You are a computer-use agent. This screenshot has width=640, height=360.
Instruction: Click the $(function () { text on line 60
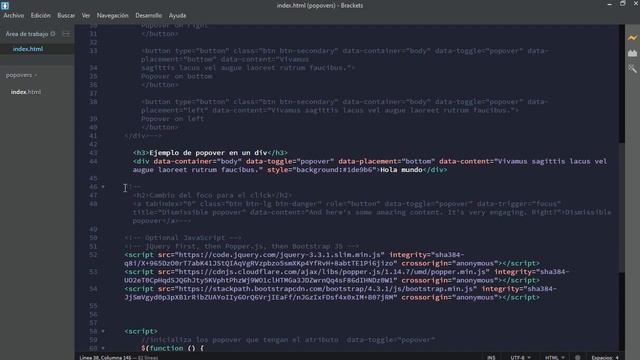tap(172, 348)
